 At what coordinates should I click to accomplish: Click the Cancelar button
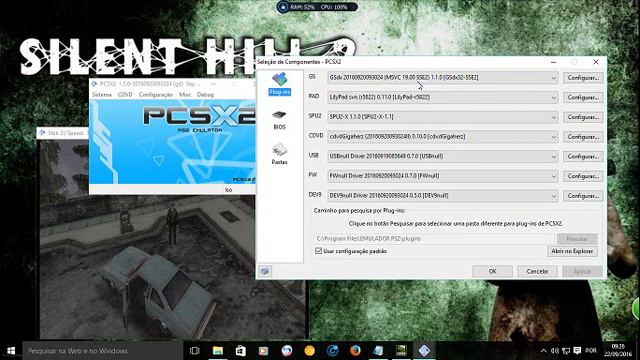point(537,271)
